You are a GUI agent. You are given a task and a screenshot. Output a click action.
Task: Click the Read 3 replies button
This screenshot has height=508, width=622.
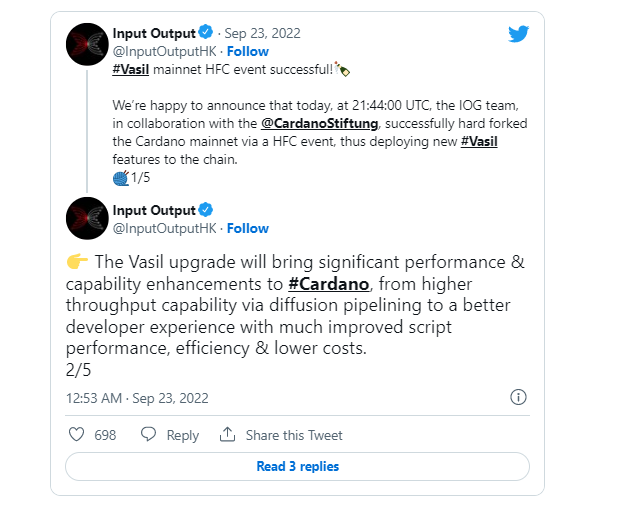click(x=297, y=466)
